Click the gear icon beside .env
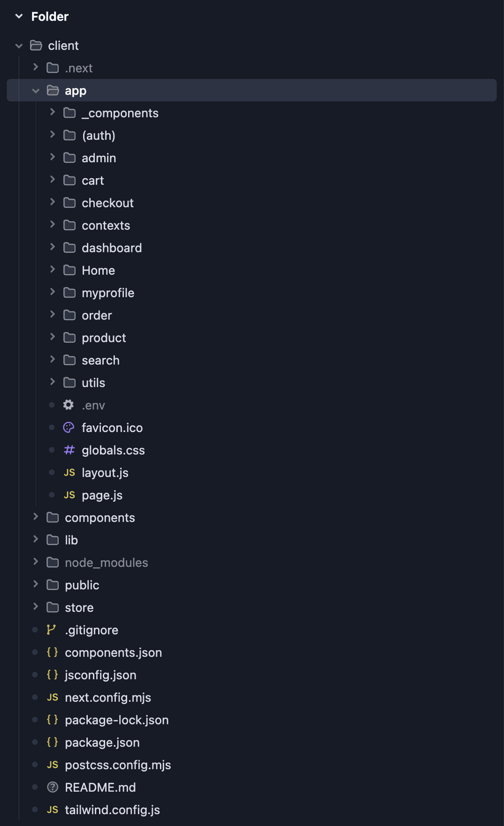Image resolution: width=504 pixels, height=826 pixels. pos(68,405)
